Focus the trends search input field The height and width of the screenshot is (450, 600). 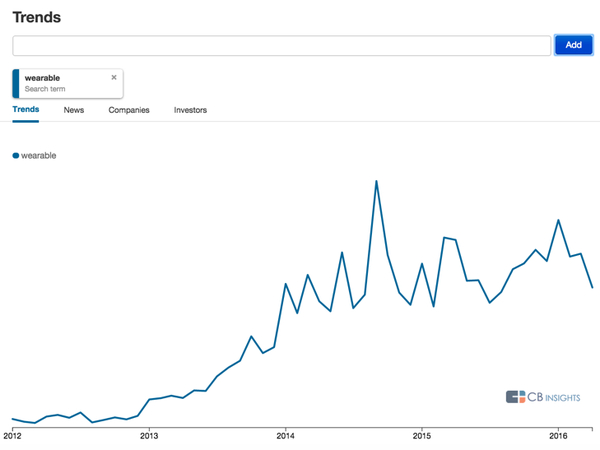[x=282, y=45]
